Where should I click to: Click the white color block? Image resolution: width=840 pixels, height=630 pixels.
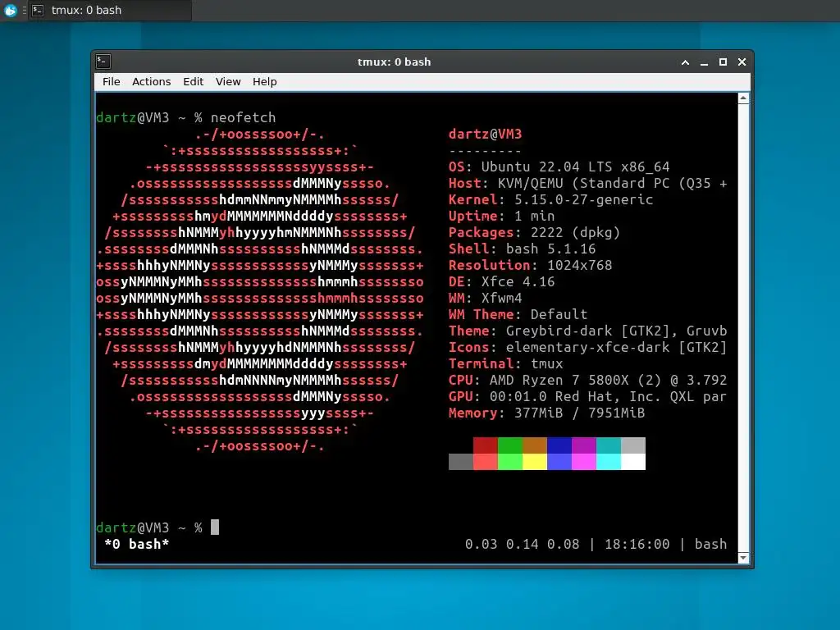pyautogui.click(x=633, y=462)
